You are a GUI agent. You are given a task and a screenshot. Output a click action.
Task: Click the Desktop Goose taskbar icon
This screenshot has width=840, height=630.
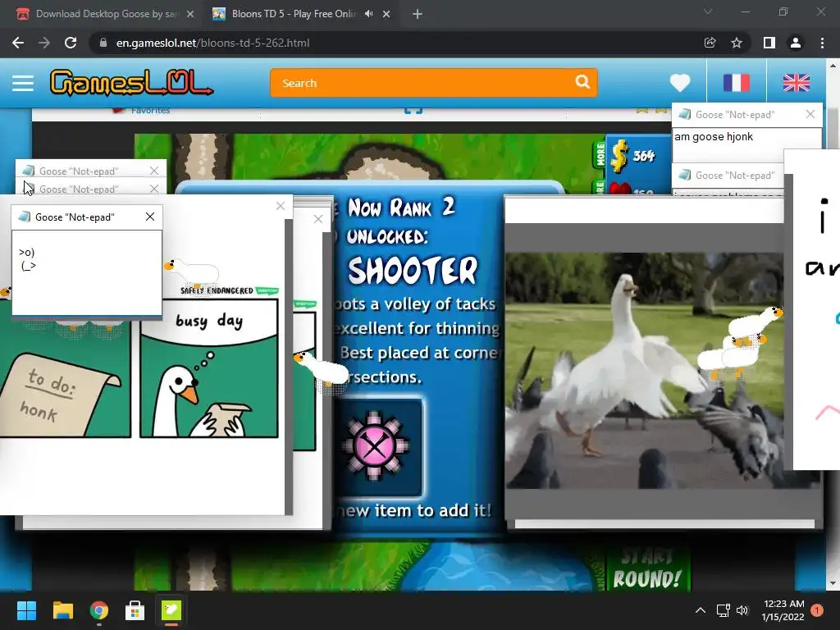(x=171, y=610)
